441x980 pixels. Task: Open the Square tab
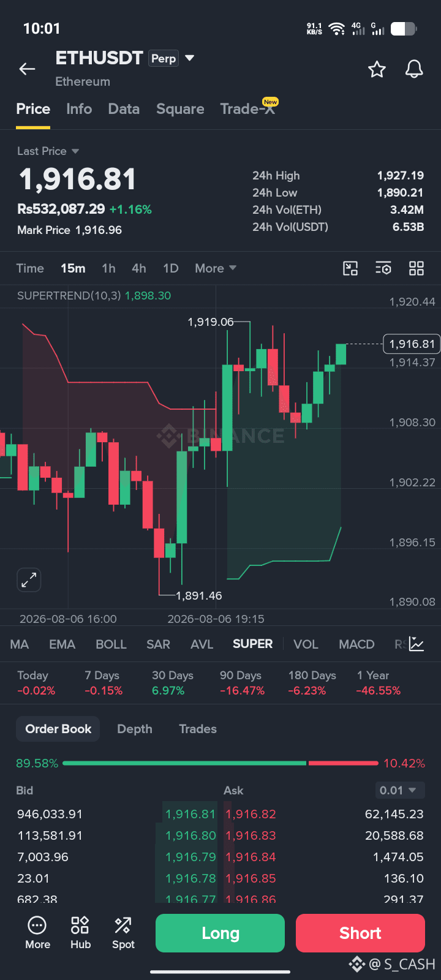pos(180,109)
